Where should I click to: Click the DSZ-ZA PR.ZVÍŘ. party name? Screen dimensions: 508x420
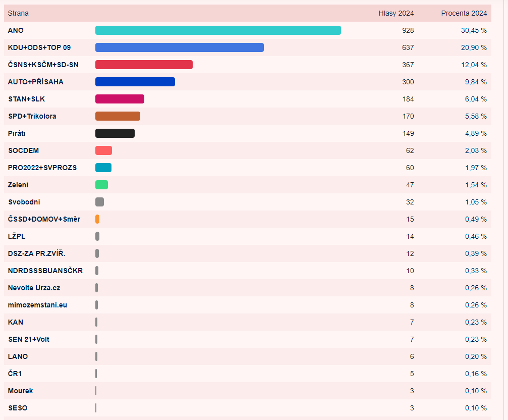coord(37,254)
